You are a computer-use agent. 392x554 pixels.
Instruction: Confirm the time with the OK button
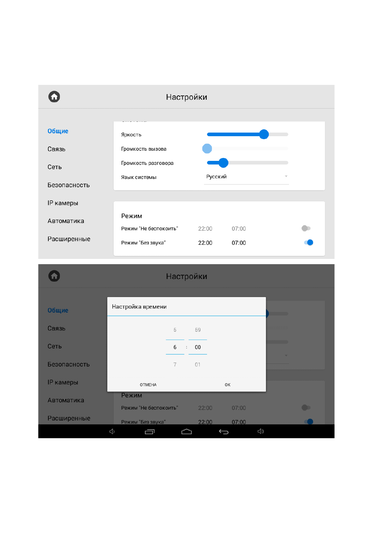point(227,385)
